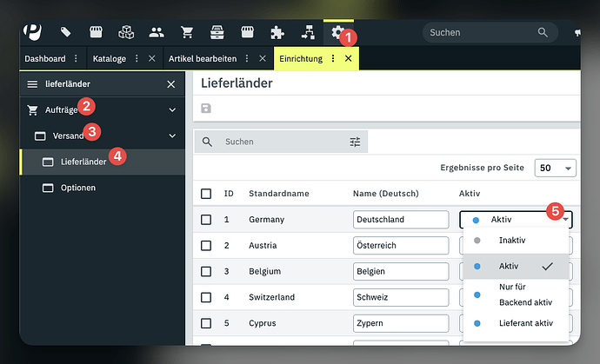Screen dimensions: 600x364
Task: Click the Deutschland name input field
Action: (x=401, y=220)
